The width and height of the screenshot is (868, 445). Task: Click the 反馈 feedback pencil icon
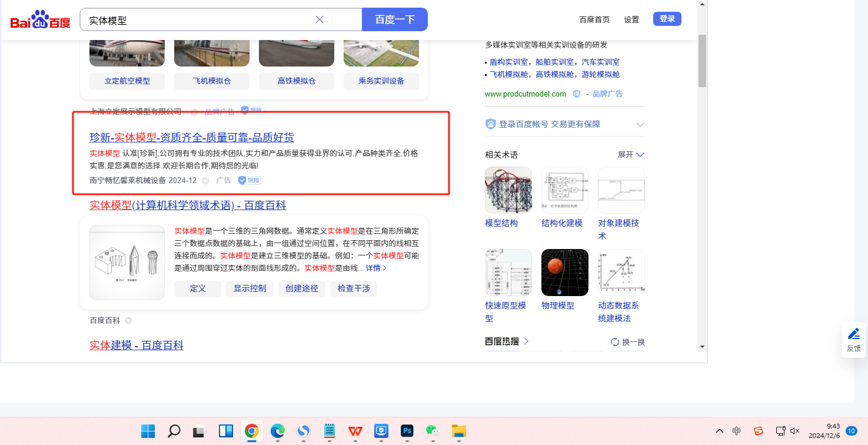[x=853, y=334]
